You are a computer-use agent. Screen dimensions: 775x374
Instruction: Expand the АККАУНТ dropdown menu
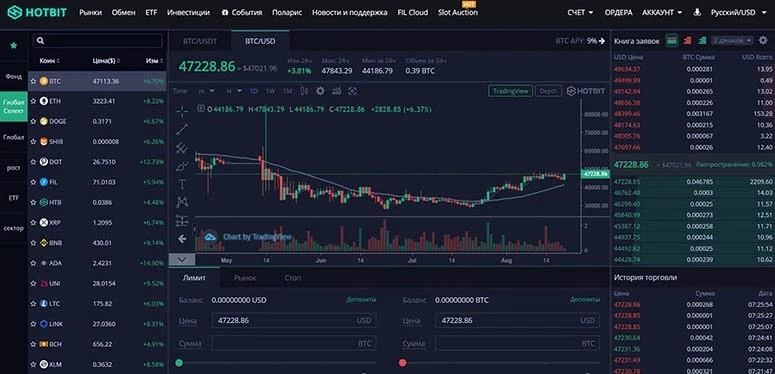(662, 12)
